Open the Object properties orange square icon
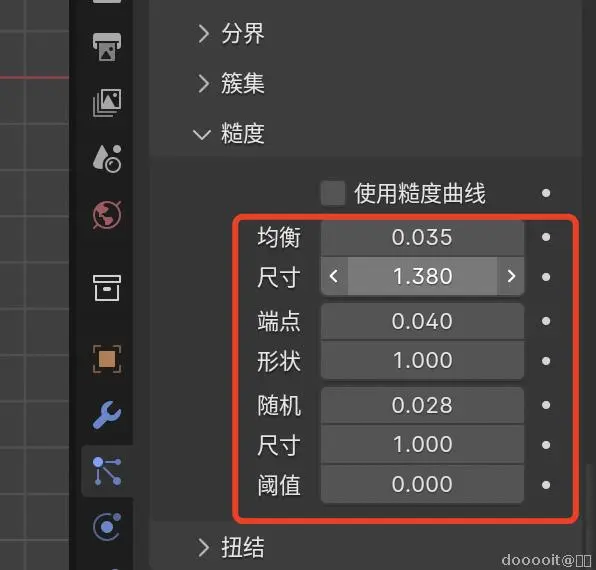The height and width of the screenshot is (570, 596). 107,359
